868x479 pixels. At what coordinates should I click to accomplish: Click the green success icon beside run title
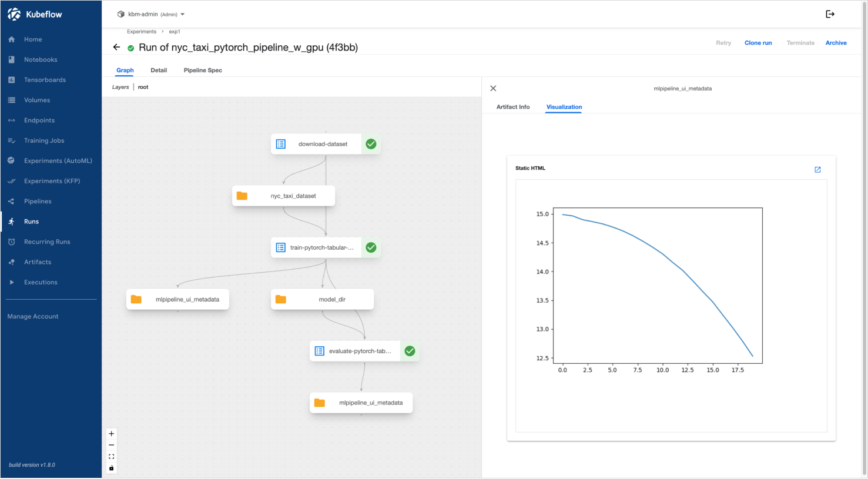[x=130, y=48]
